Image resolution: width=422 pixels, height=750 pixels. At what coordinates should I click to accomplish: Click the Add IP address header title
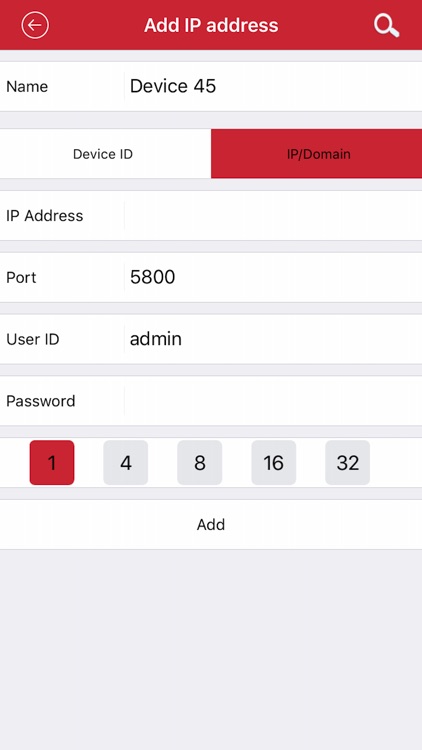211,25
